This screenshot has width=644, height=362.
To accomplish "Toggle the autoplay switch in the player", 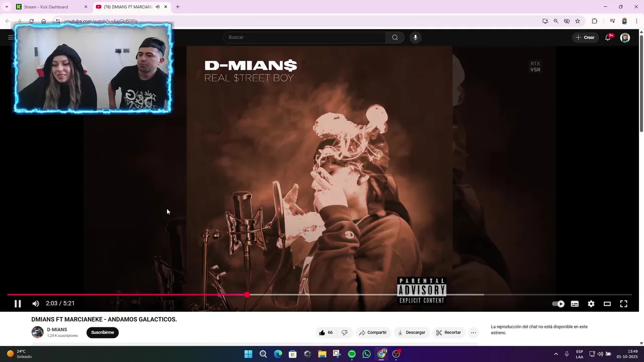I will [x=558, y=304].
